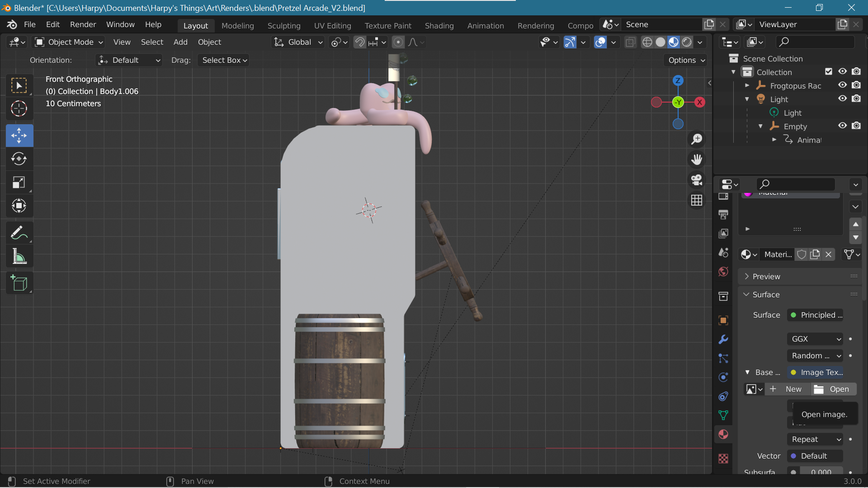
Task: Open the Global transform orientation dropdown
Action: (298, 42)
